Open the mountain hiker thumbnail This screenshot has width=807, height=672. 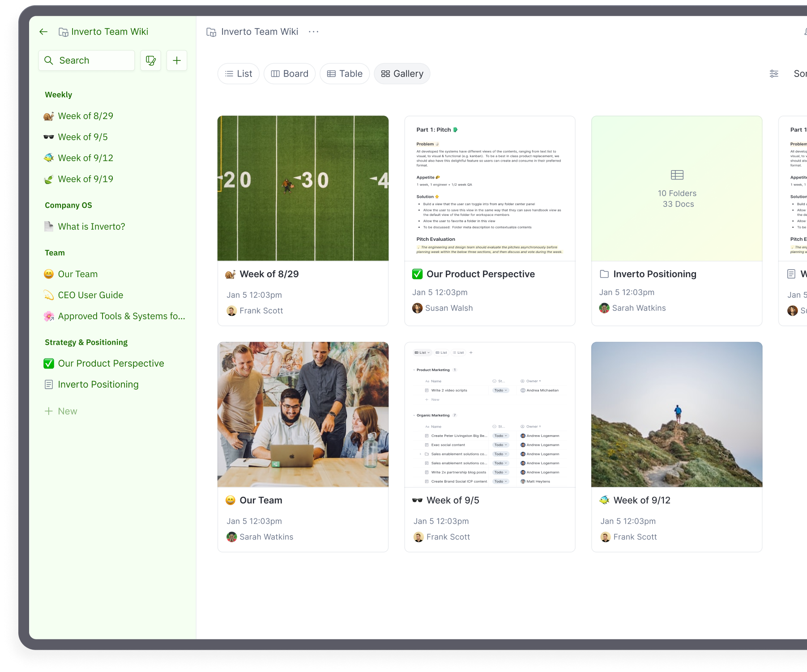click(677, 415)
